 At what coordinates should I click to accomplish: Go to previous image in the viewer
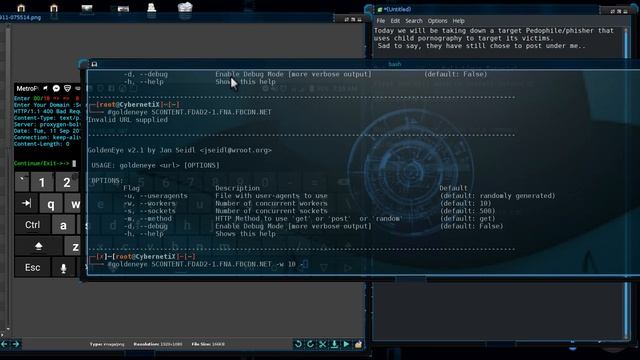(4, 344)
